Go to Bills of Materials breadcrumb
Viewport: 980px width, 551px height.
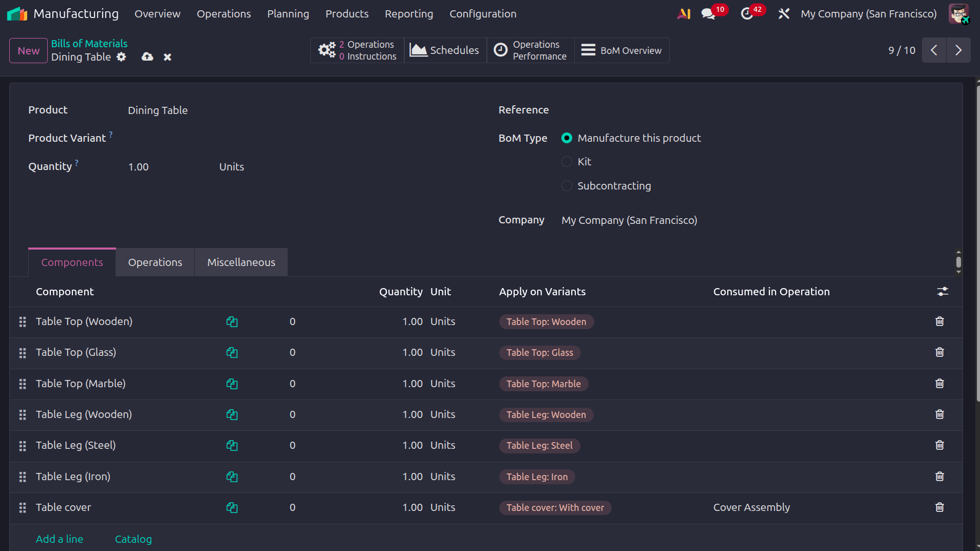coord(89,44)
